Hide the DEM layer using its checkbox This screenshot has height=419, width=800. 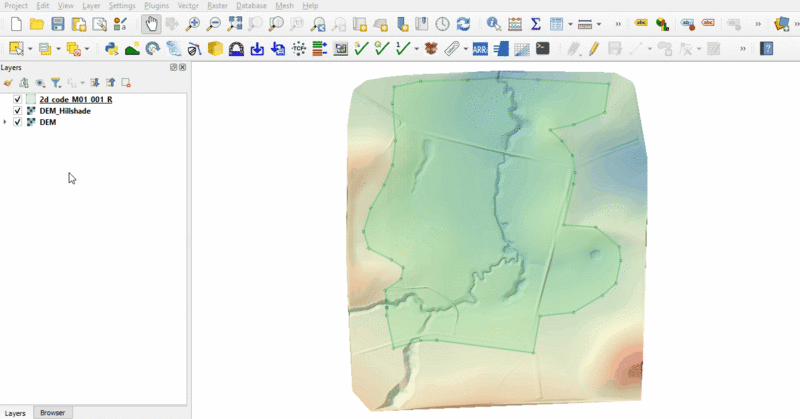click(18, 122)
